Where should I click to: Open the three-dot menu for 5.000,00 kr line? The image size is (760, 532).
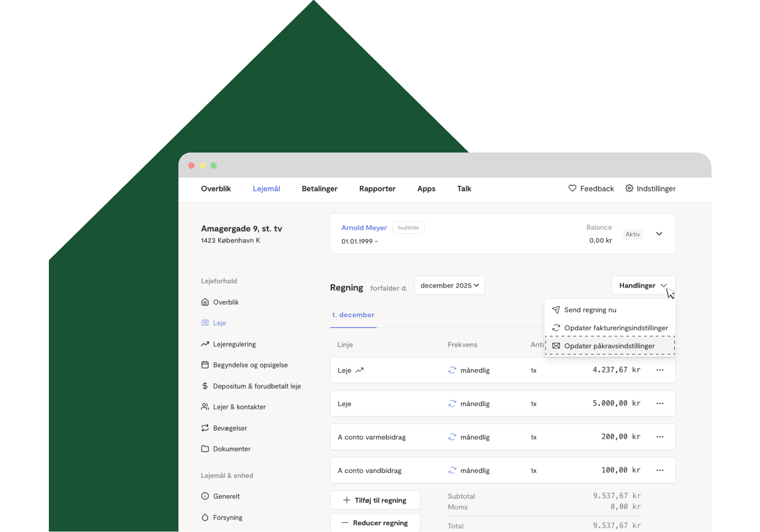[660, 403]
